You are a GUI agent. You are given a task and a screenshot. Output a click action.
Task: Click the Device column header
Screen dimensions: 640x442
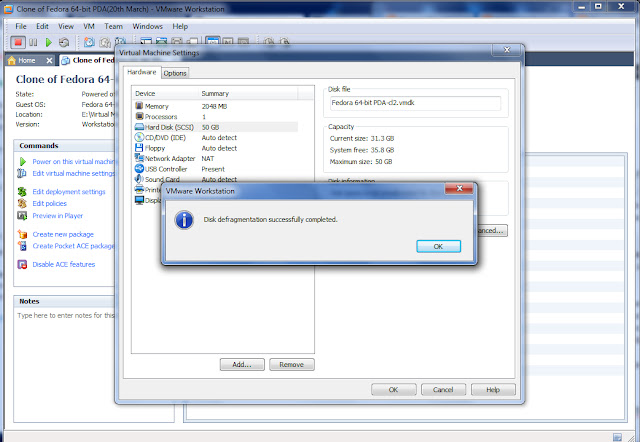click(166, 93)
